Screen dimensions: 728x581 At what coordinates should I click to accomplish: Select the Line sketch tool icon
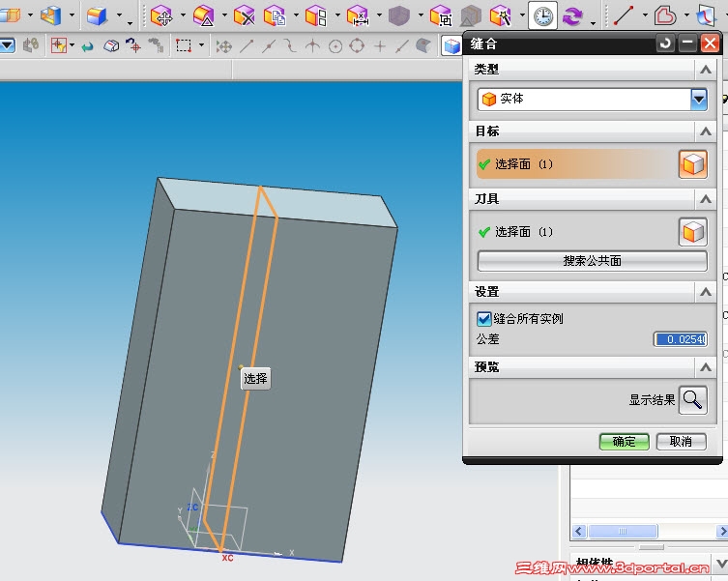(x=624, y=15)
